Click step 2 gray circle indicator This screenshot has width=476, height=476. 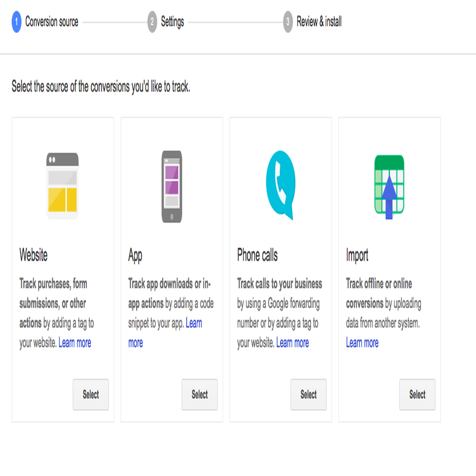point(152,21)
